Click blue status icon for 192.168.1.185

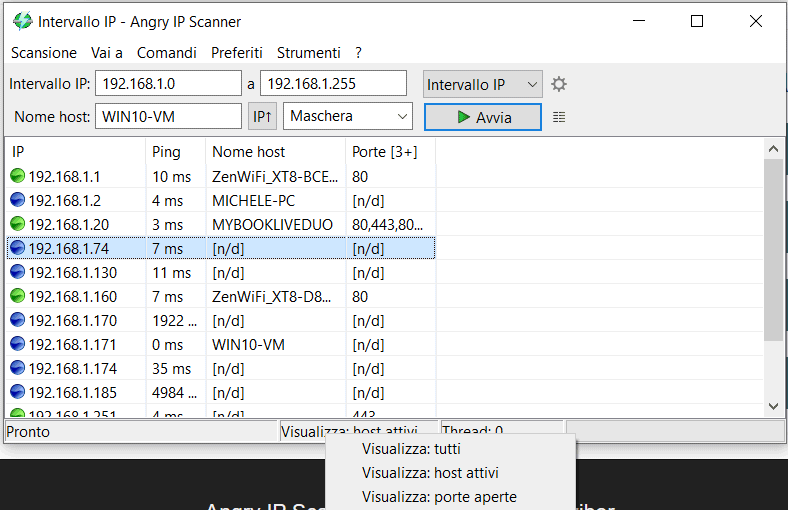18,391
